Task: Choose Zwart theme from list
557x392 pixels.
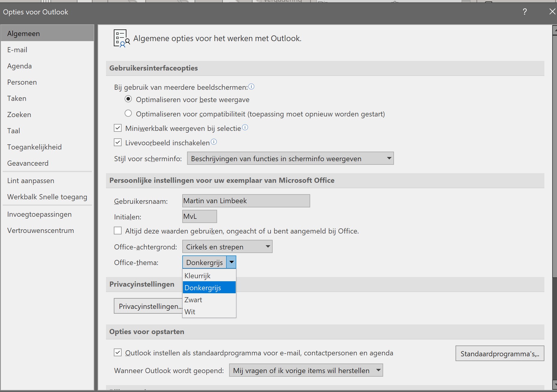Action: coord(209,300)
